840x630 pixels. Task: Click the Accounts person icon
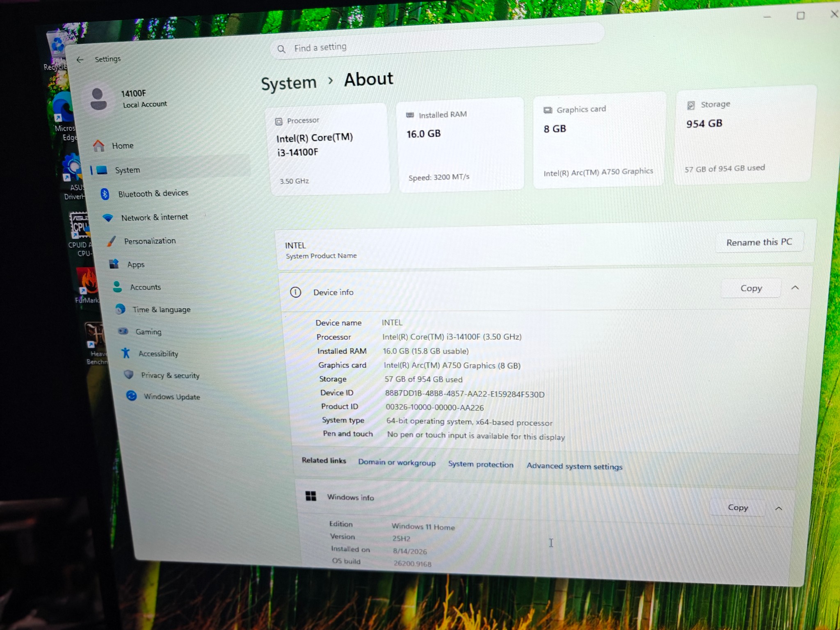[117, 287]
